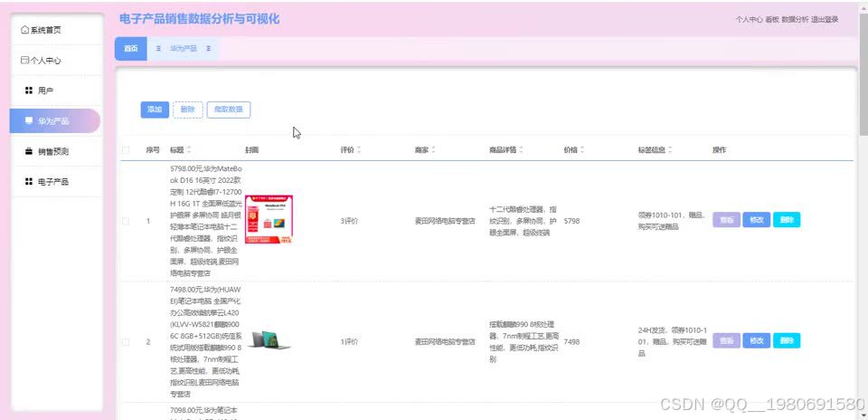Click 修改 for the 7498 product

click(756, 340)
